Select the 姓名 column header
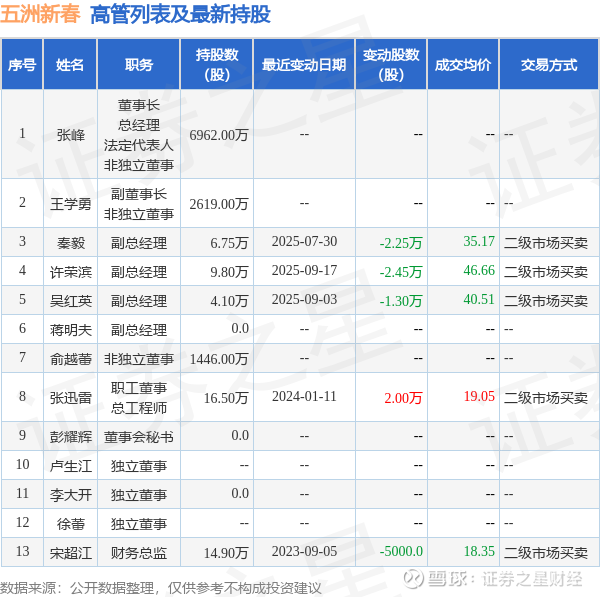This screenshot has width=600, height=597. pyautogui.click(x=70, y=64)
